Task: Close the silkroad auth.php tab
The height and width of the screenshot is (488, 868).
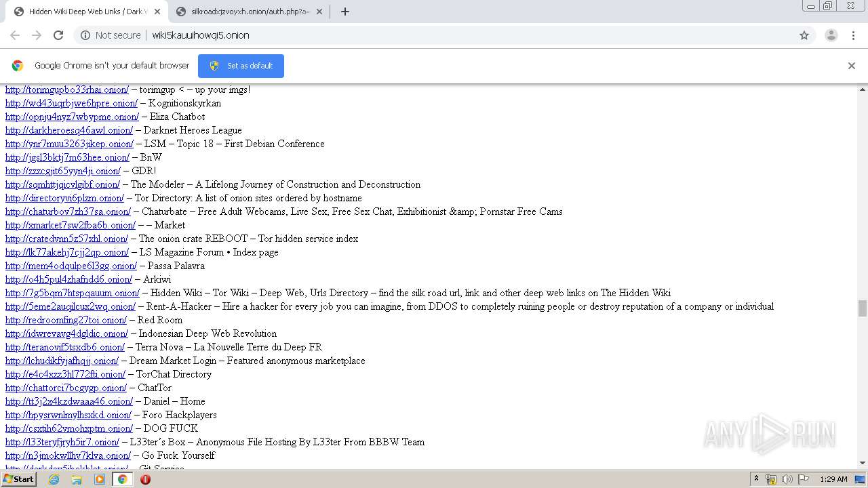Action: pyautogui.click(x=319, y=12)
